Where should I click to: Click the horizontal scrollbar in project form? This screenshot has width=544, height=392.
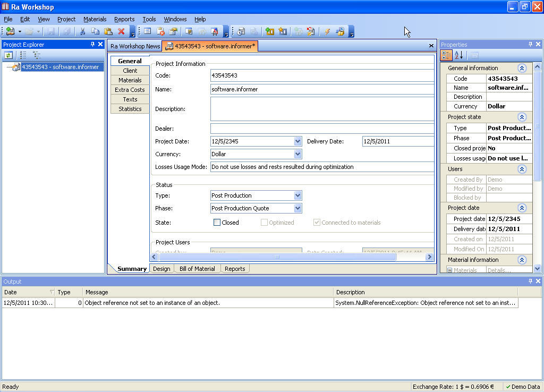tap(277, 257)
